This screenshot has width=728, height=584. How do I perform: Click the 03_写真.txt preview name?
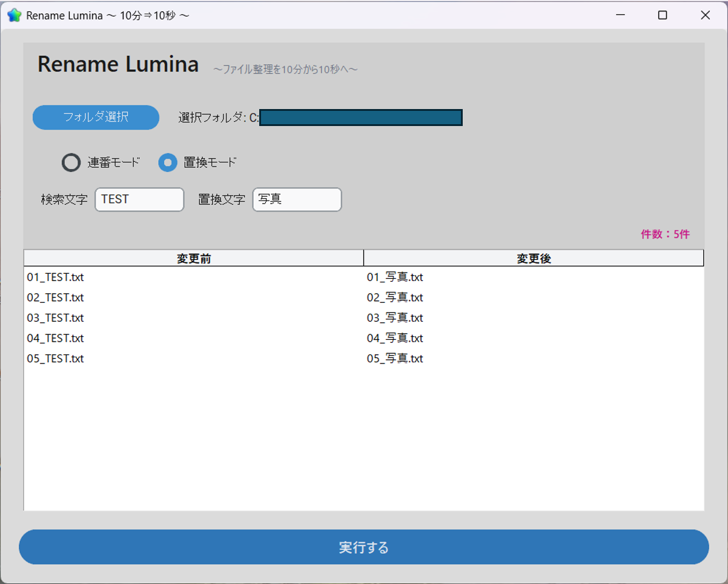click(395, 318)
